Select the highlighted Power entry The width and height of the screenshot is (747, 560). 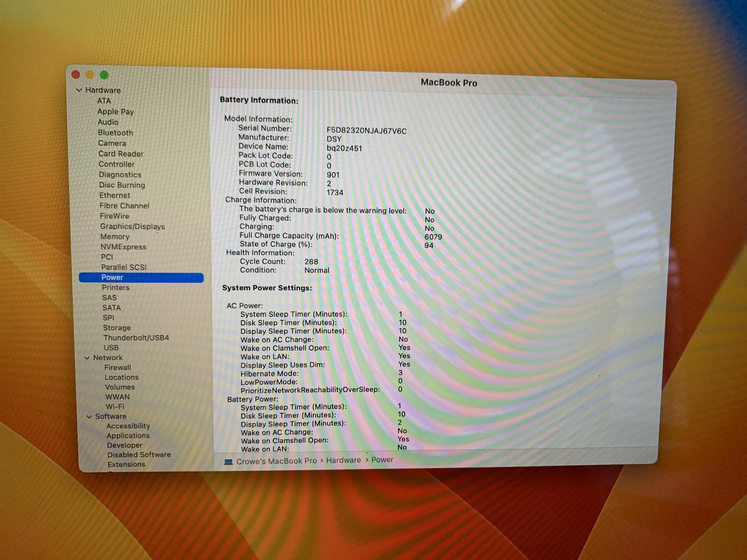point(141,277)
